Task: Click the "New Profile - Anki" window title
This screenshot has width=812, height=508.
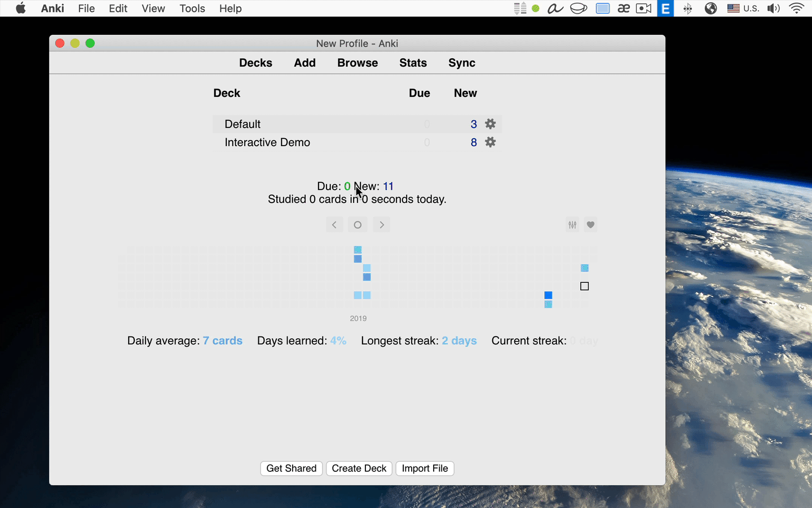Action: point(357,43)
